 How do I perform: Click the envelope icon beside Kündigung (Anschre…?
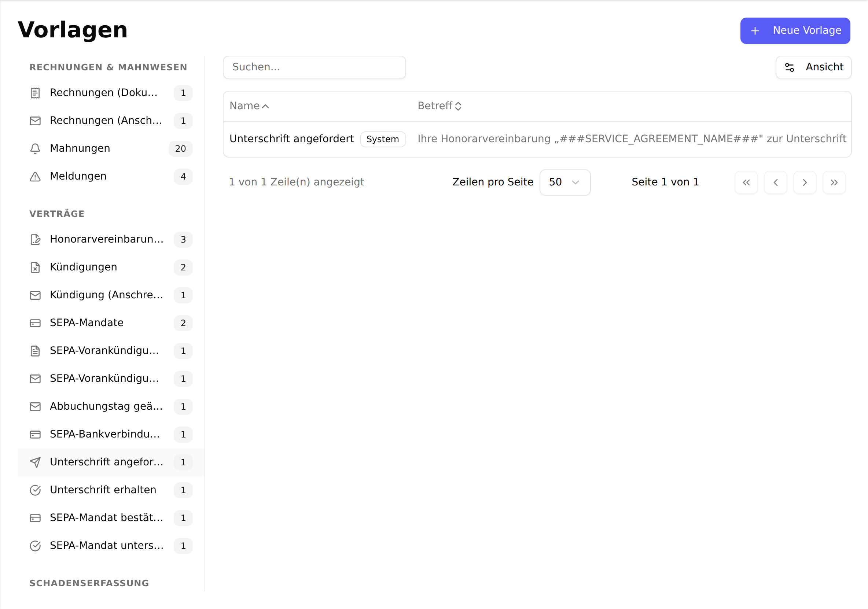[35, 295]
